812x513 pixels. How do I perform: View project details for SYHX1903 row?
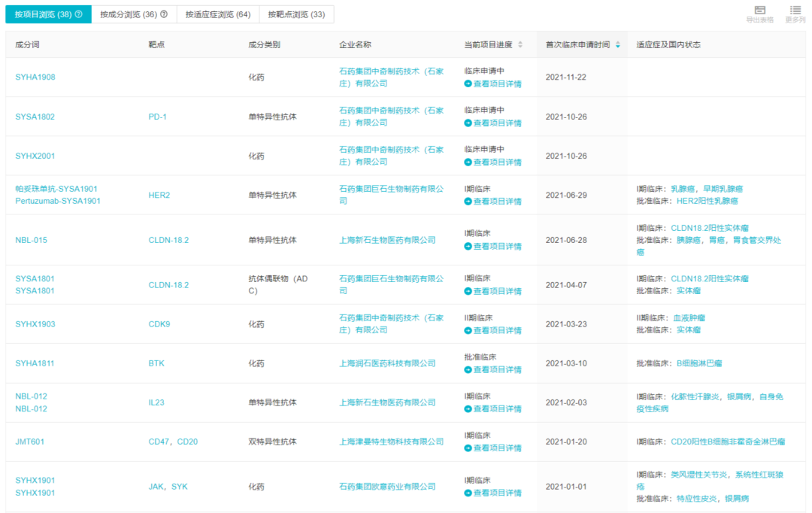pyautogui.click(x=493, y=331)
